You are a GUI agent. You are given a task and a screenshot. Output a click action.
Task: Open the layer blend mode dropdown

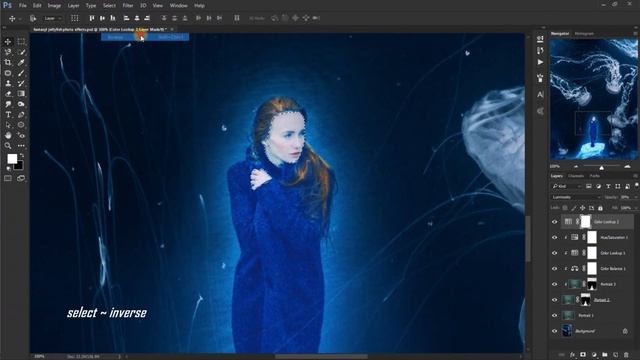click(x=576, y=197)
